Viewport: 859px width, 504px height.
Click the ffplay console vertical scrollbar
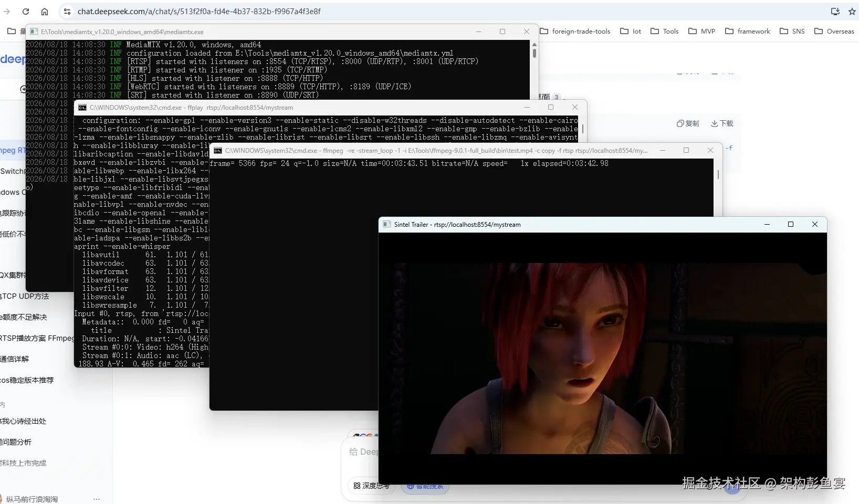click(582, 129)
